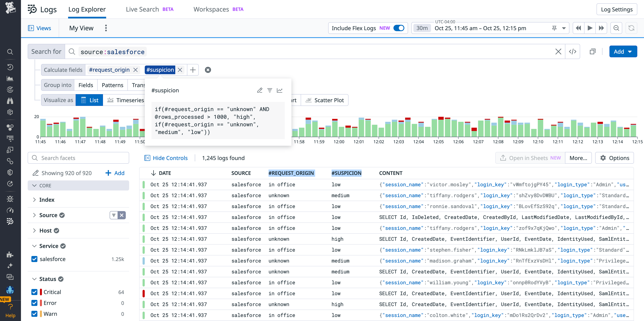Open the filter option in the #suspicion popup
Image resolution: width=644 pixels, height=321 pixels.
270,90
